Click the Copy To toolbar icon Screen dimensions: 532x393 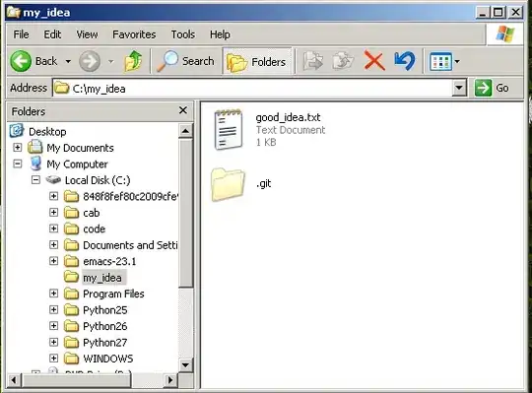343,61
